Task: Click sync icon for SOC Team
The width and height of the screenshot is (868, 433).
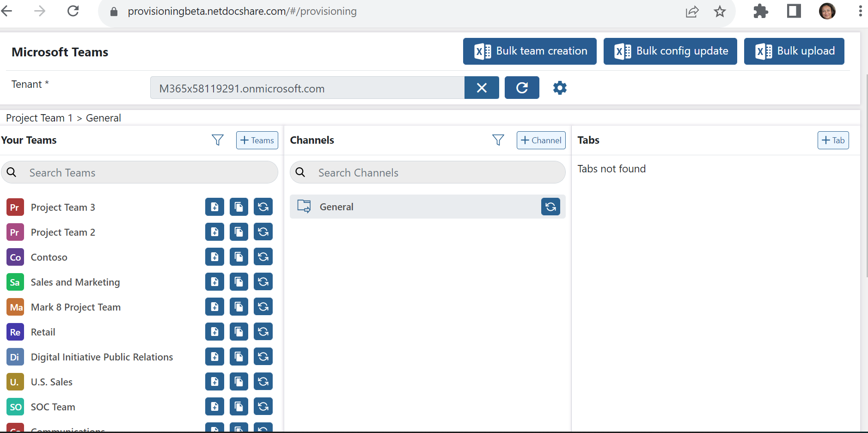Action: (x=263, y=407)
